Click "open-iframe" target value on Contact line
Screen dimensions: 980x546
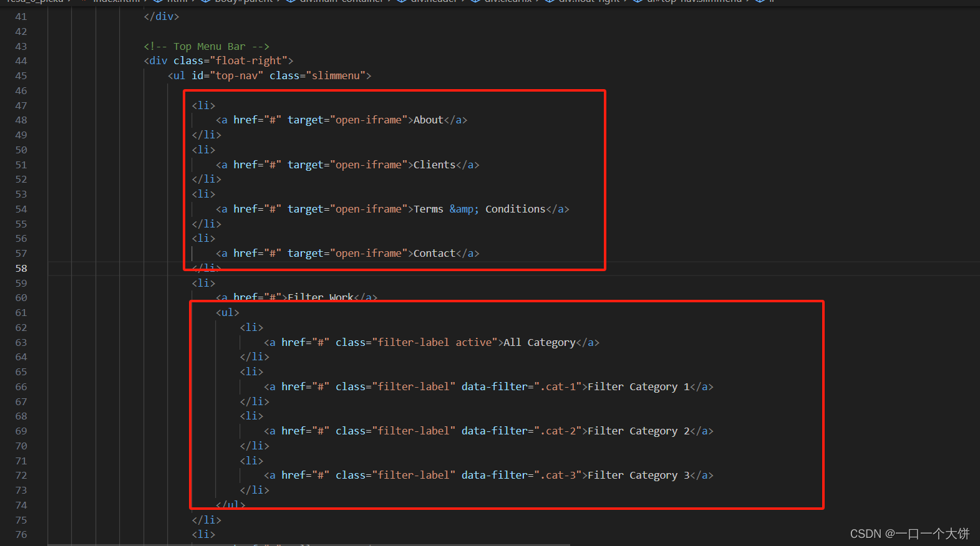click(369, 253)
